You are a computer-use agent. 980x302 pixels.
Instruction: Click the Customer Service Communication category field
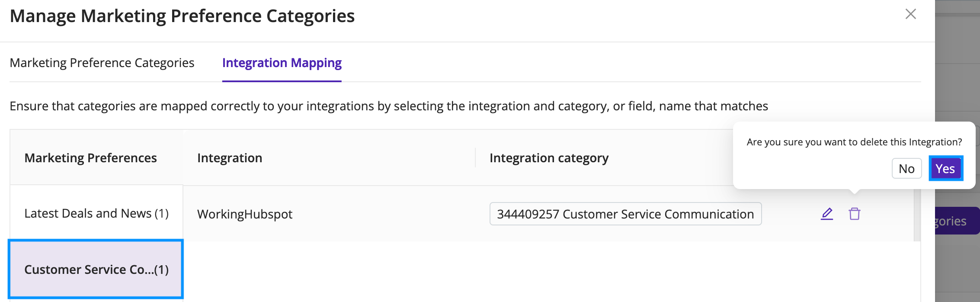click(x=625, y=214)
